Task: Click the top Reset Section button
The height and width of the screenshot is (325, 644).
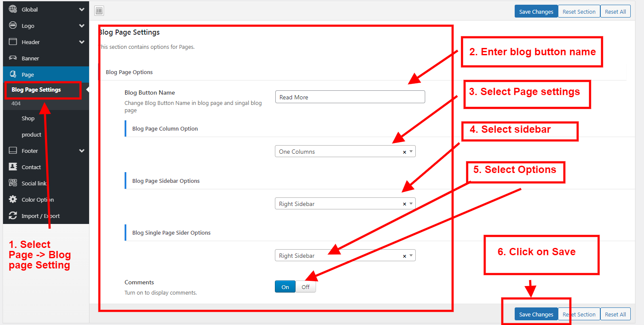Action: [x=579, y=12]
